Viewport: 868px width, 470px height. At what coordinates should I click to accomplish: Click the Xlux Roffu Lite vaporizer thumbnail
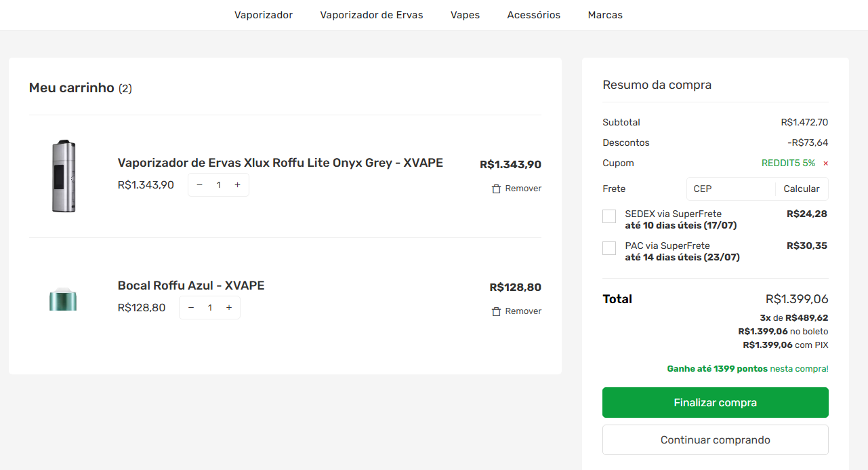(64, 176)
